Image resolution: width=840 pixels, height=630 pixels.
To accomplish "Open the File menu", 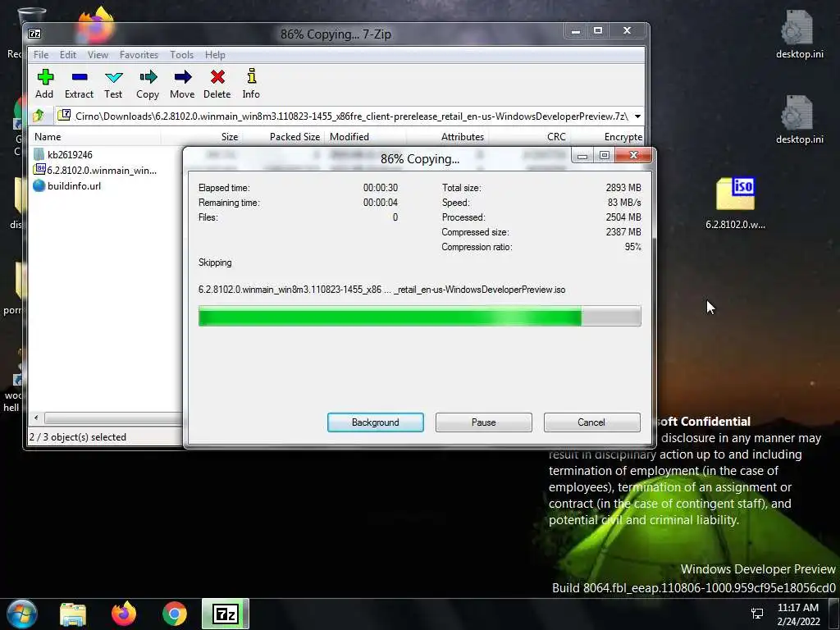I will [x=41, y=55].
